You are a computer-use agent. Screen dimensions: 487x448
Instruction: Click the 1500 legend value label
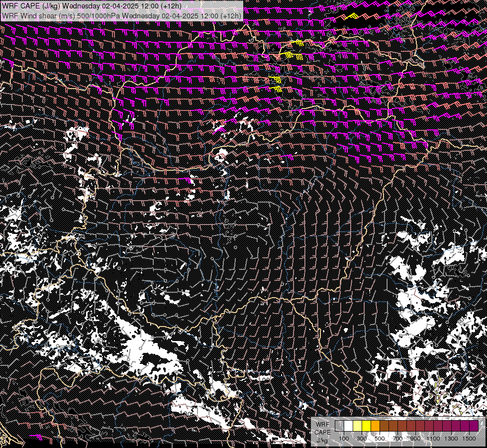point(469,439)
